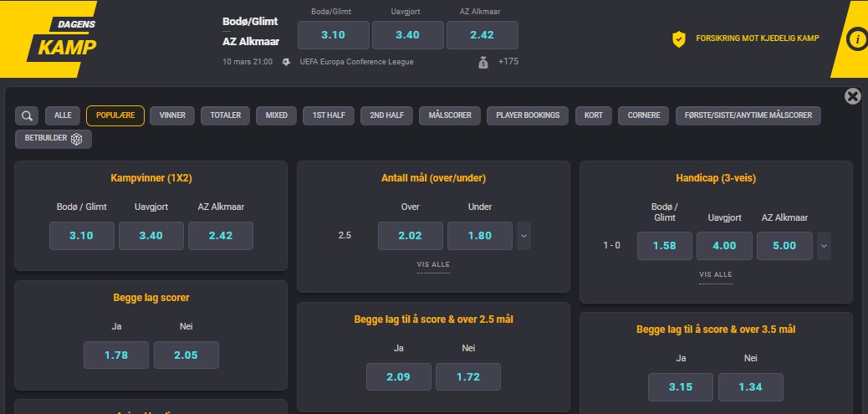Choose Nei 2.05 for Begge lag scorer
Screen dimensions: 868x414
(186, 355)
